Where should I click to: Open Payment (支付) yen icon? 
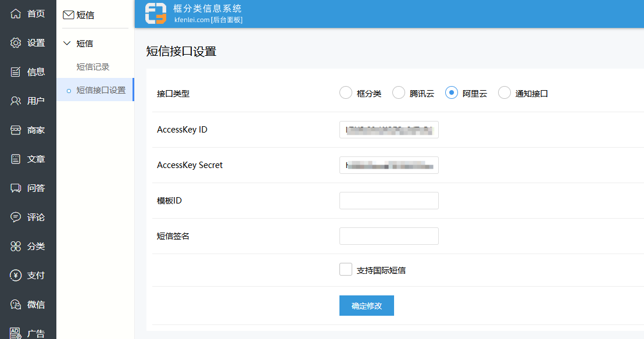16,275
